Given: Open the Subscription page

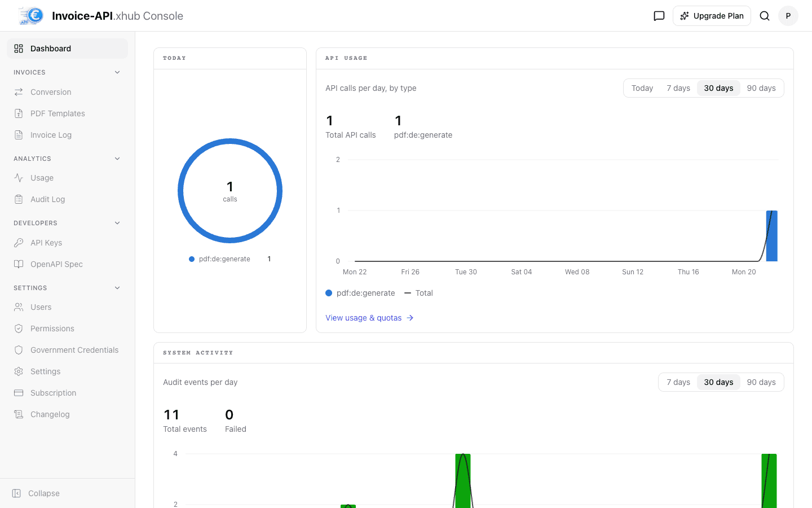Looking at the screenshot, I should click(x=67, y=393).
